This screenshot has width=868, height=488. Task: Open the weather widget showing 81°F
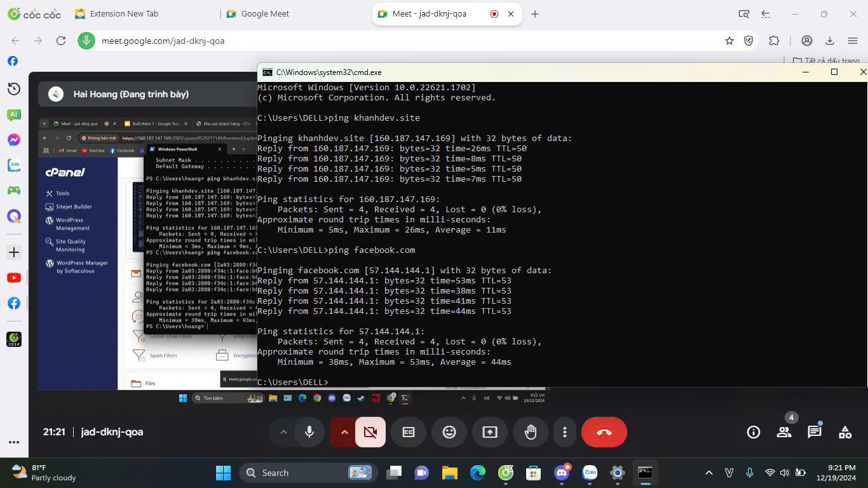44,473
